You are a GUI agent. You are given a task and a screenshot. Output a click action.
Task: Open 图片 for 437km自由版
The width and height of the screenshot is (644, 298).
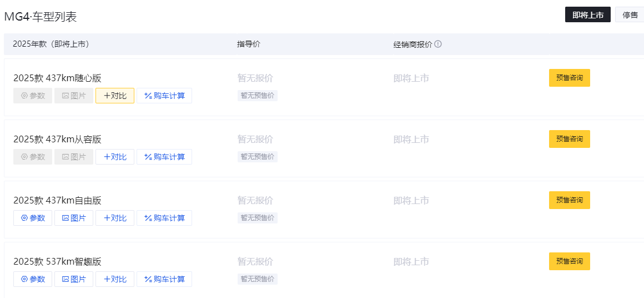coord(74,218)
